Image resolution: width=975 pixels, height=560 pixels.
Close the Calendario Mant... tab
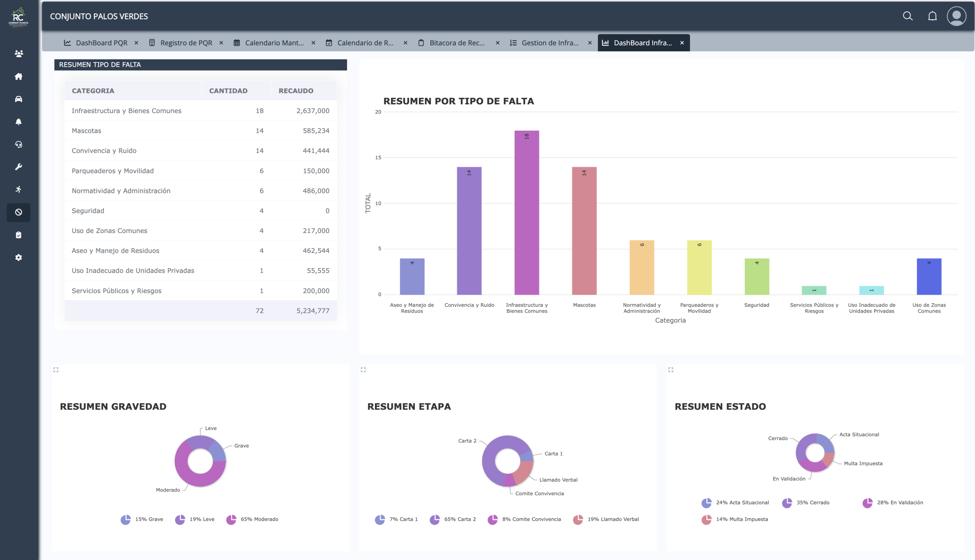(313, 43)
